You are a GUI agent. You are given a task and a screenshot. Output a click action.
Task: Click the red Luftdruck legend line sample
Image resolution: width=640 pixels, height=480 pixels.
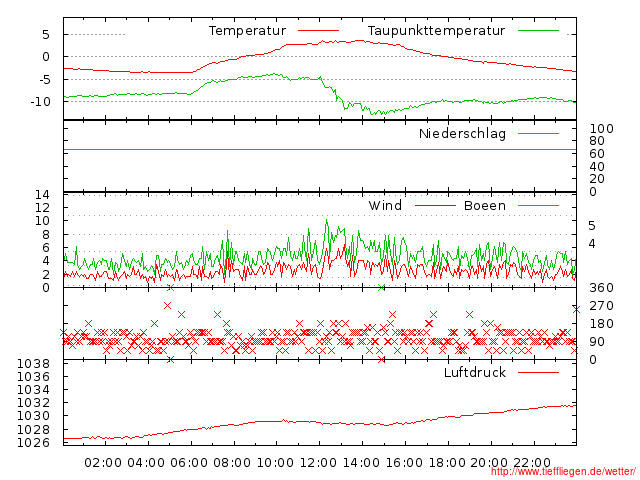click(x=538, y=372)
